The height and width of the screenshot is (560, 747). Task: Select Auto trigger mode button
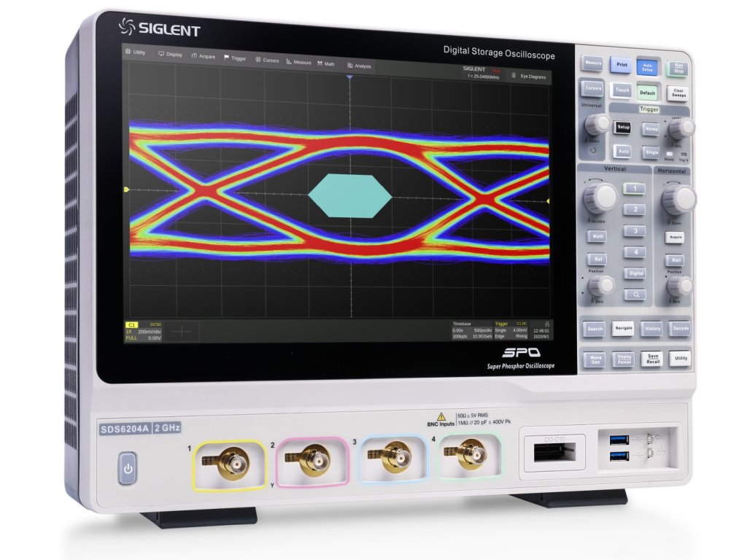pos(623,152)
